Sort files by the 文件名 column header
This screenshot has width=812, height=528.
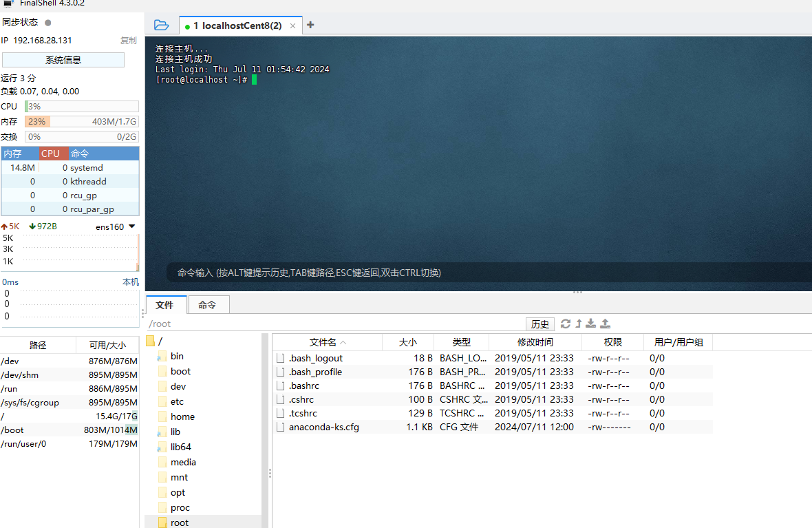[327, 342]
